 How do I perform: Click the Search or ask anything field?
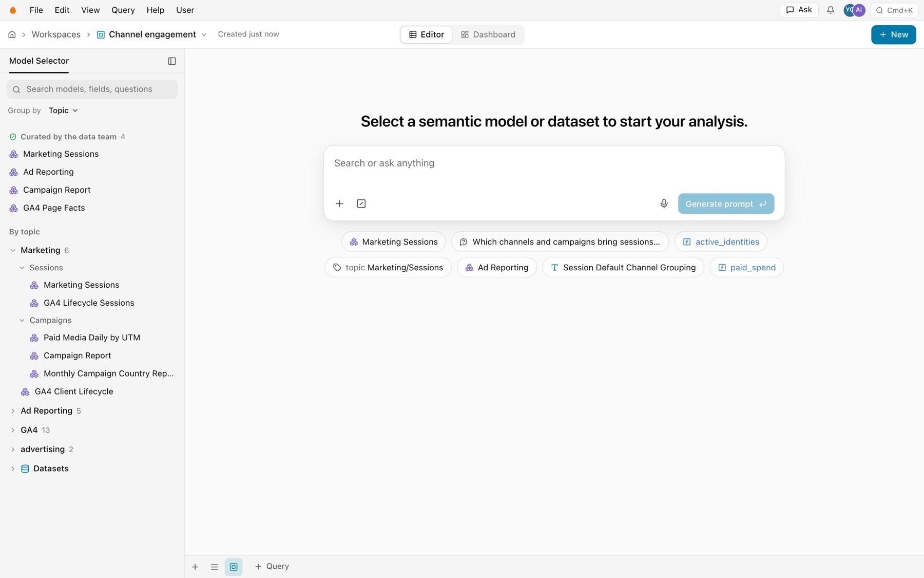(x=554, y=163)
